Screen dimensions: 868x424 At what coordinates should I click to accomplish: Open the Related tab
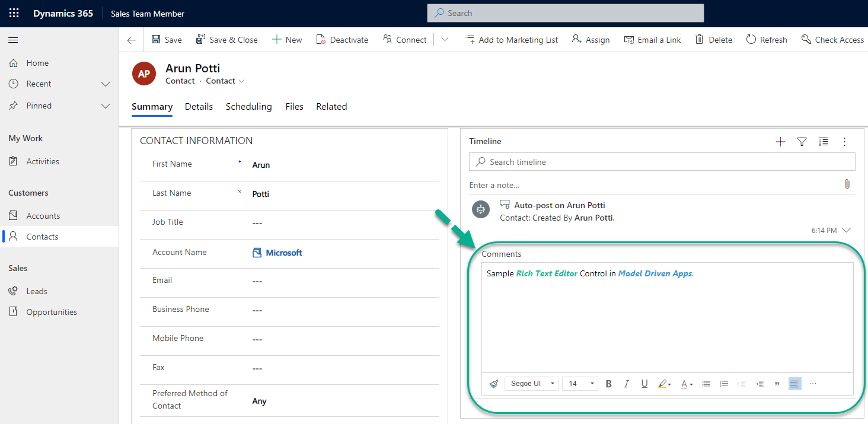tap(331, 107)
